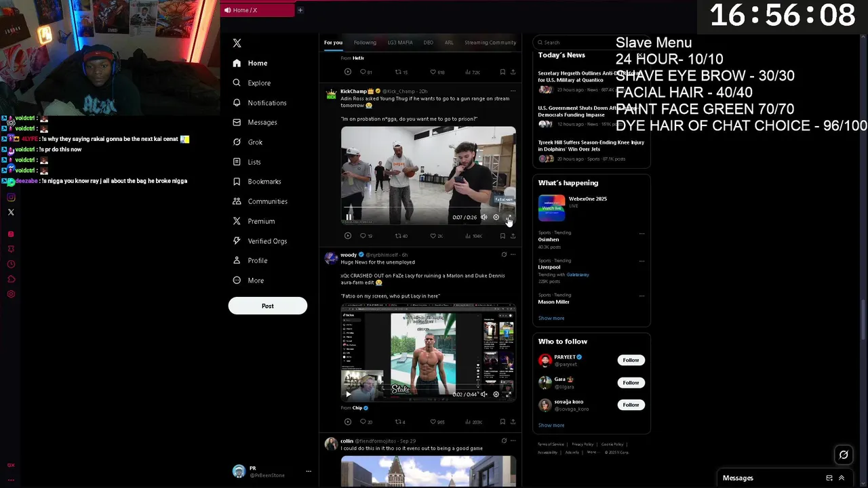Open the Messages page in the sidebar
The height and width of the screenshot is (488, 868).
[x=255, y=122]
